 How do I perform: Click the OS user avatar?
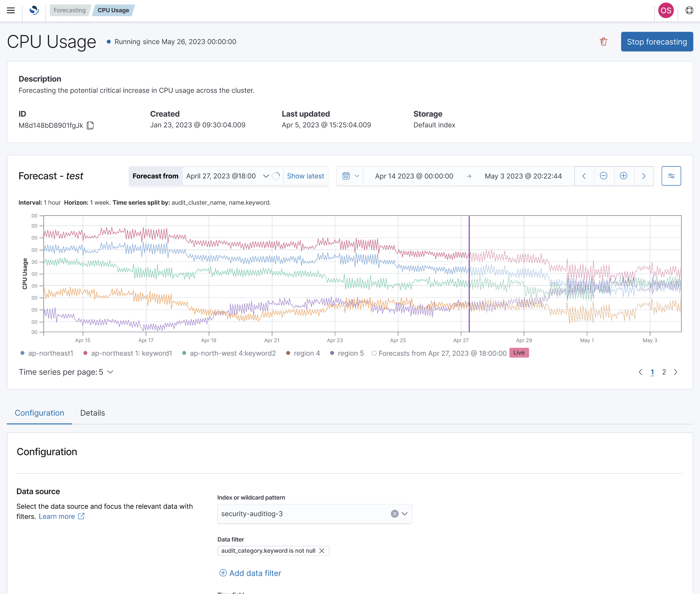click(x=666, y=10)
